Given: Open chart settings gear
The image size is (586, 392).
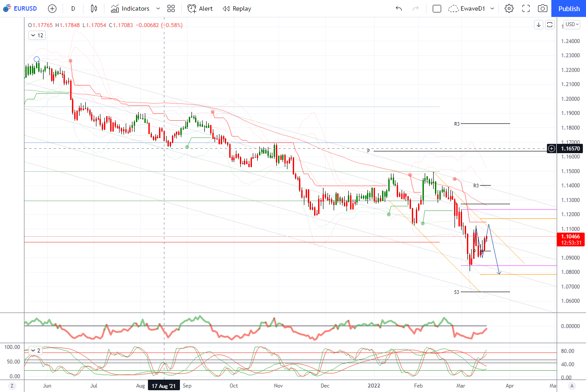Looking at the screenshot, I should (x=509, y=8).
